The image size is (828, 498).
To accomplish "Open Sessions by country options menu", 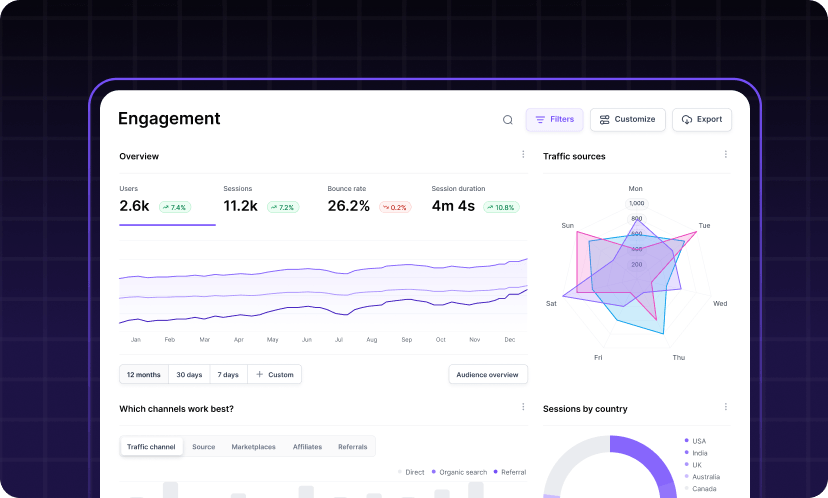I will pos(726,407).
